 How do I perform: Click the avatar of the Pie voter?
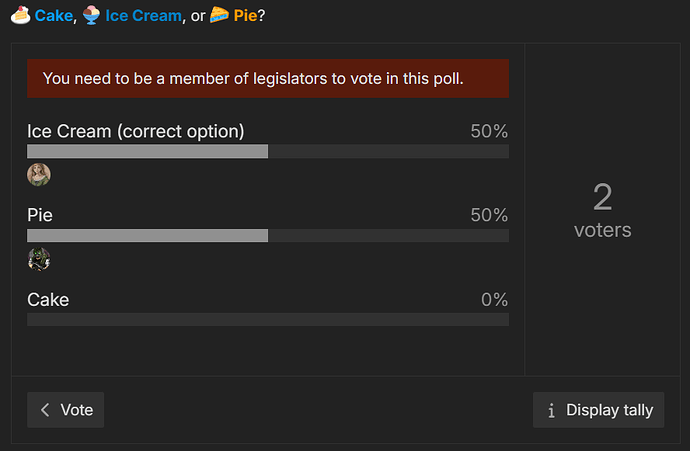pos(39,260)
